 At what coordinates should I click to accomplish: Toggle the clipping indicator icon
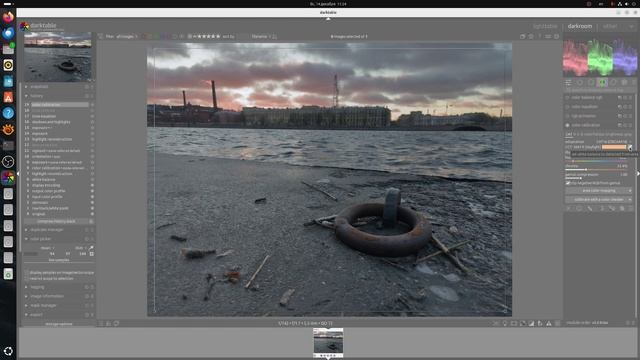coord(531,323)
